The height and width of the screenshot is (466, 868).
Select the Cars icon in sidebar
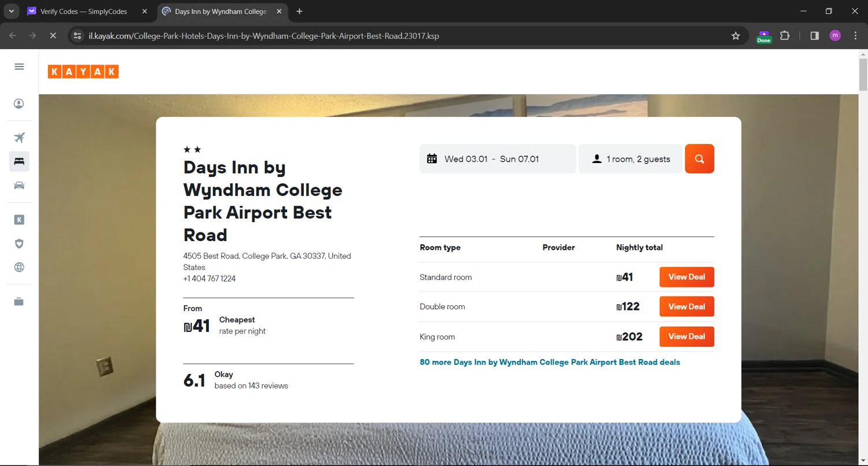[19, 185]
